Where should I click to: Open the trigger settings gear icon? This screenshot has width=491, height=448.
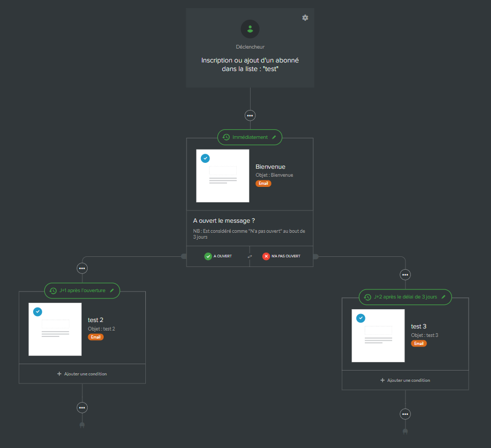[305, 18]
